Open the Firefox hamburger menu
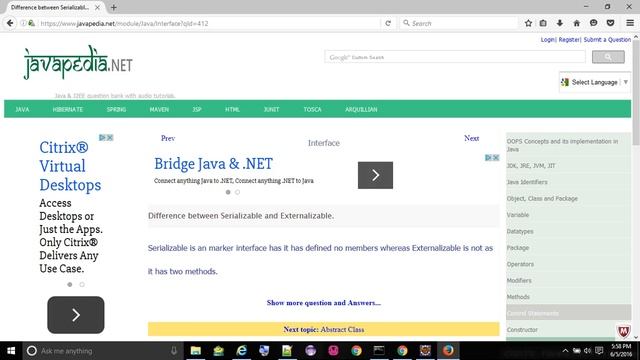This screenshot has height=360, width=640. coord(630,23)
